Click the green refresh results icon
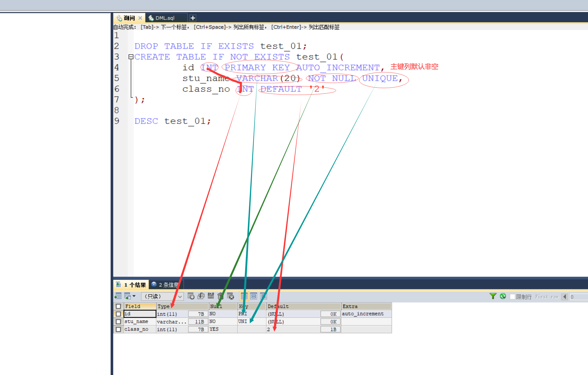This screenshot has width=588, height=375. coord(503,296)
